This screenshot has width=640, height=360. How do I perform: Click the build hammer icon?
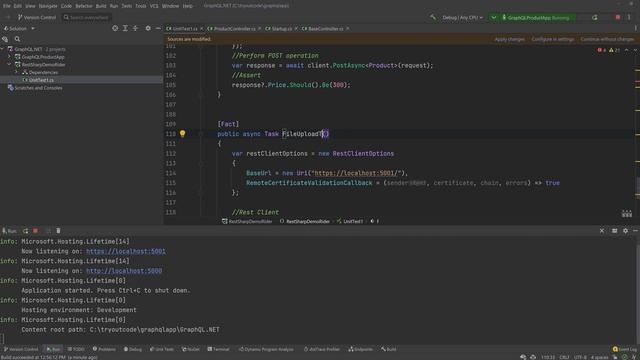point(433,18)
